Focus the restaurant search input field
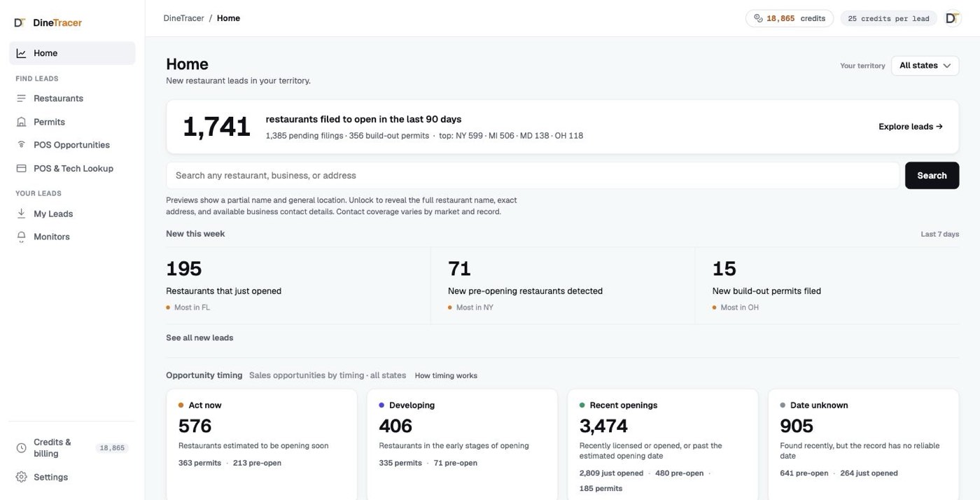 pos(532,176)
